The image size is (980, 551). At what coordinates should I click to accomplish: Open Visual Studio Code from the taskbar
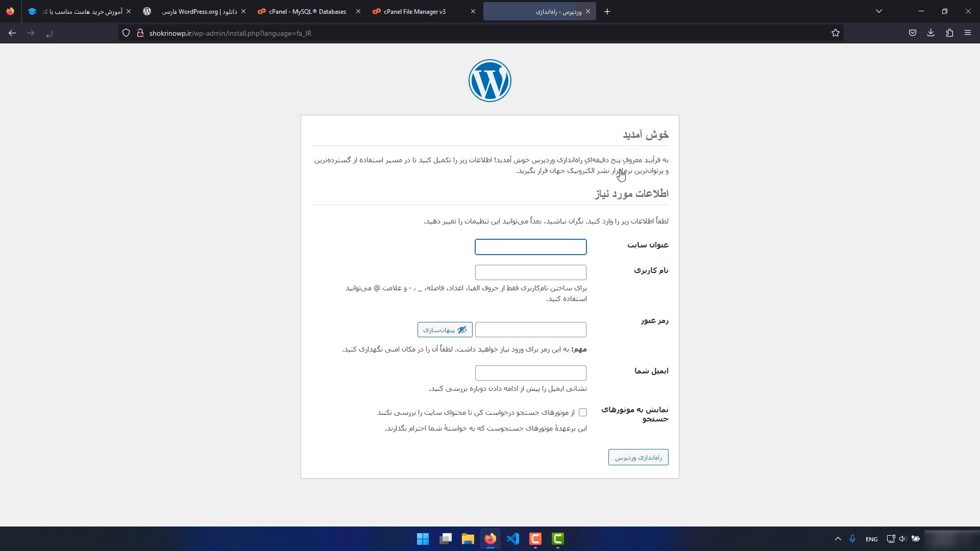click(x=513, y=539)
